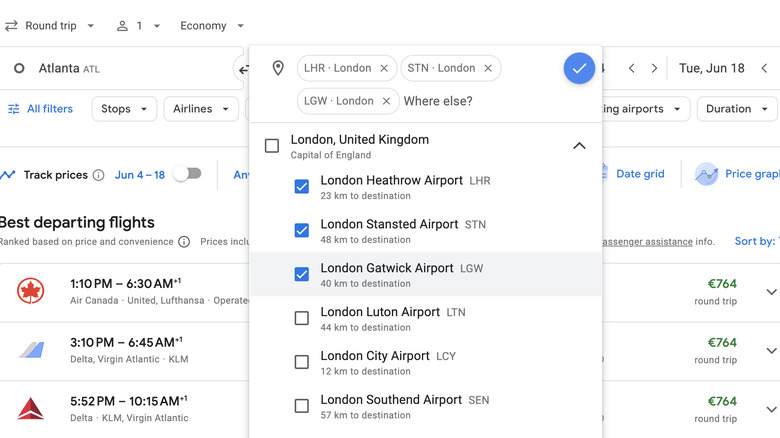The image size is (780, 438).
Task: Click the blue confirm checkmark button
Action: tap(579, 68)
